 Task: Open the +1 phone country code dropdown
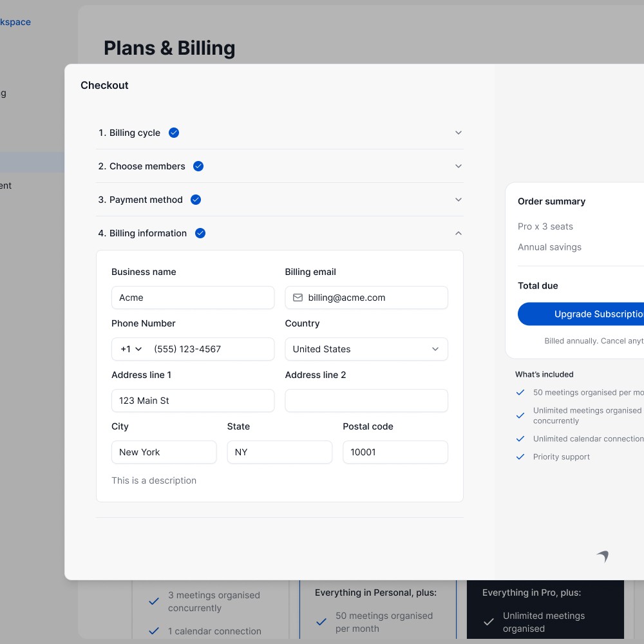point(131,349)
